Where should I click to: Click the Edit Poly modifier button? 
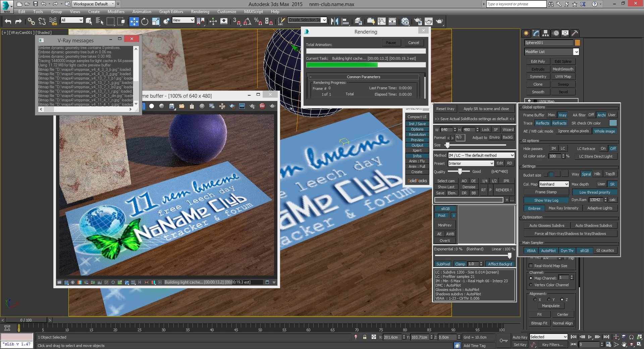coord(538,61)
